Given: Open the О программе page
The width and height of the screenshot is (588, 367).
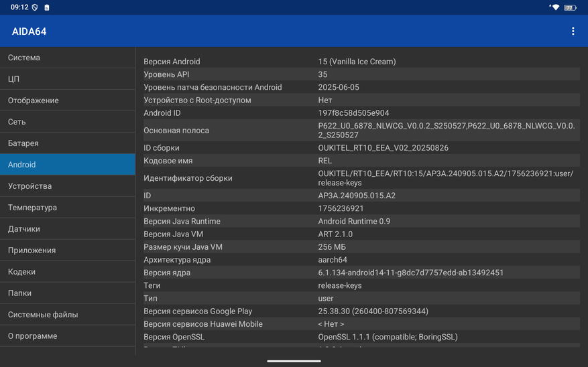Looking at the screenshot, I should [x=67, y=336].
